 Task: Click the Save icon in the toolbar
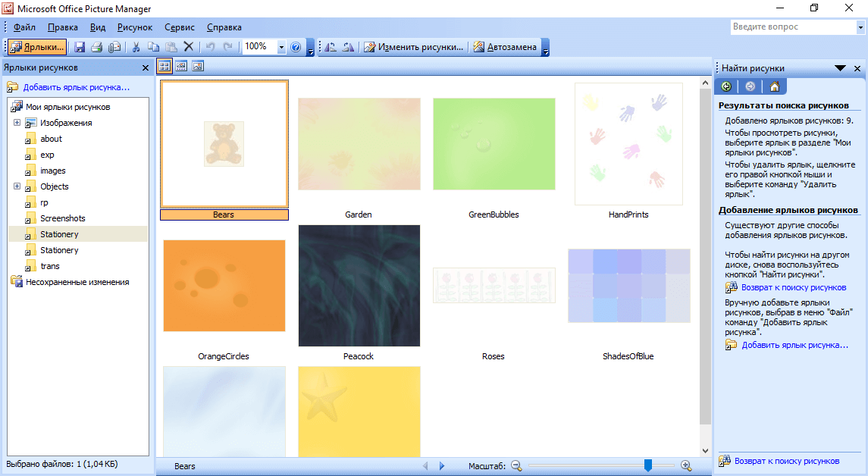click(x=80, y=47)
